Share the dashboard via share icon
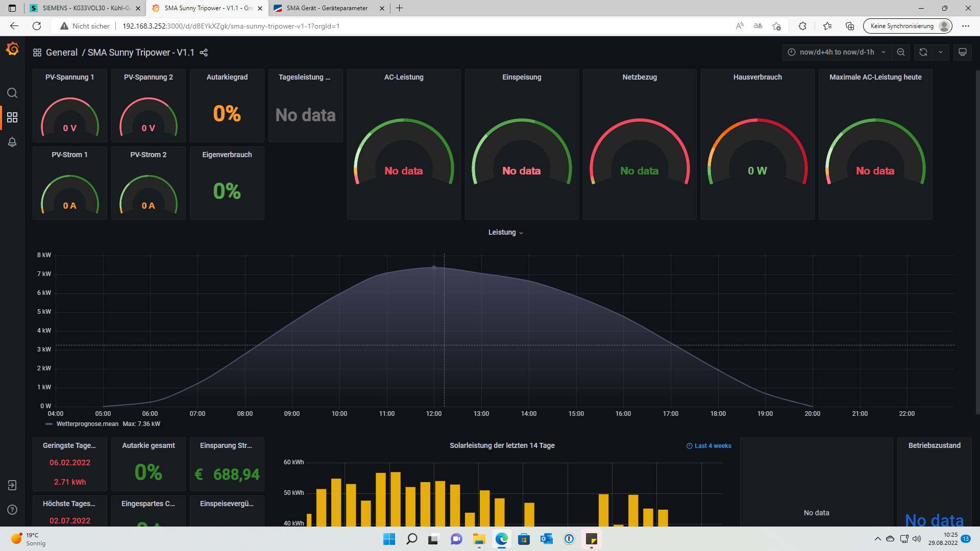 point(204,53)
